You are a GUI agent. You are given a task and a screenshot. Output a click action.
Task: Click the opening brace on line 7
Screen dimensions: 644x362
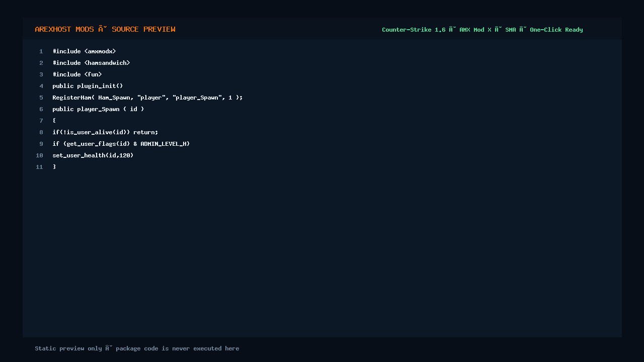tap(54, 121)
